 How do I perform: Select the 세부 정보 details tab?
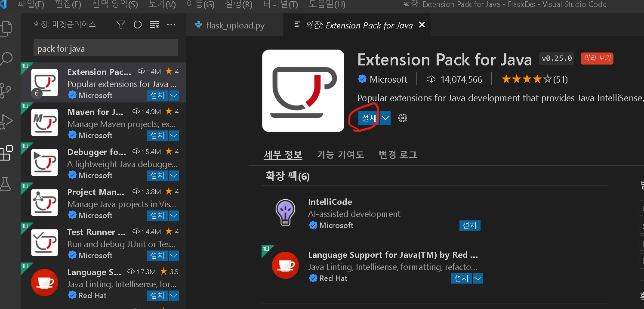(283, 155)
